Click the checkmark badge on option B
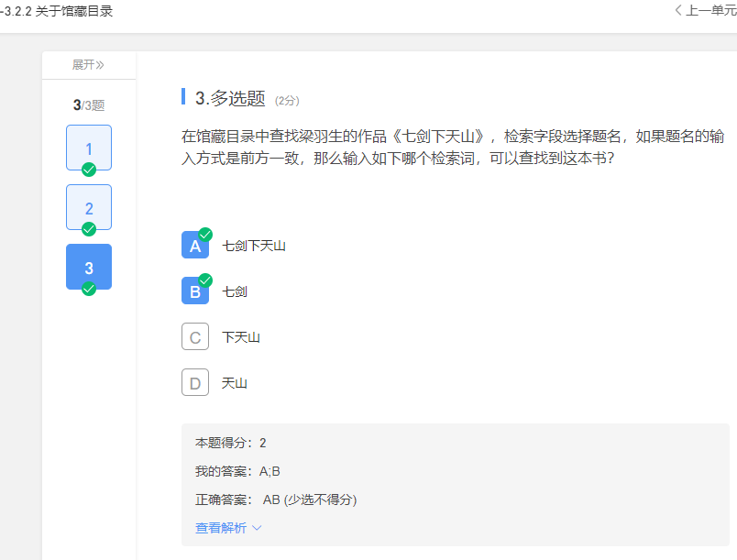 click(205, 280)
